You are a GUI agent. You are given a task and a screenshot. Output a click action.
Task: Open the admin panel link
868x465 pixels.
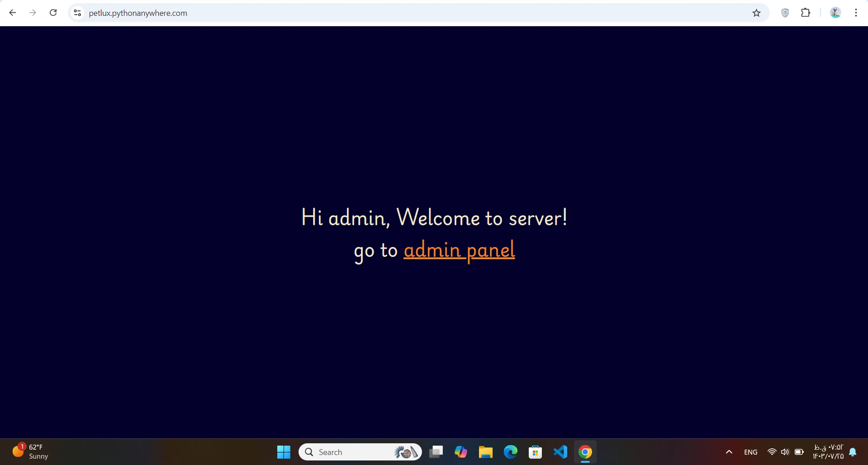(459, 250)
